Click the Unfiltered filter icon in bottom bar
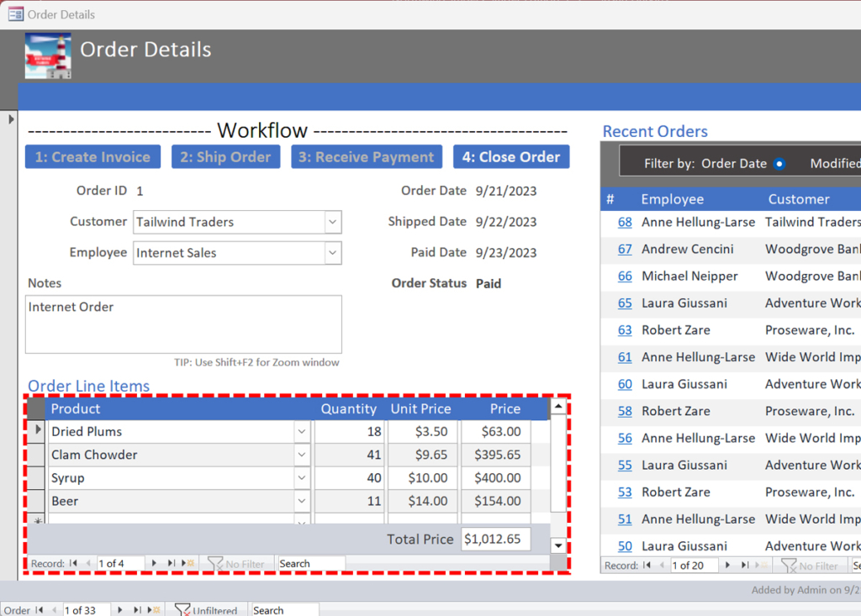This screenshot has width=861, height=616. click(182, 610)
